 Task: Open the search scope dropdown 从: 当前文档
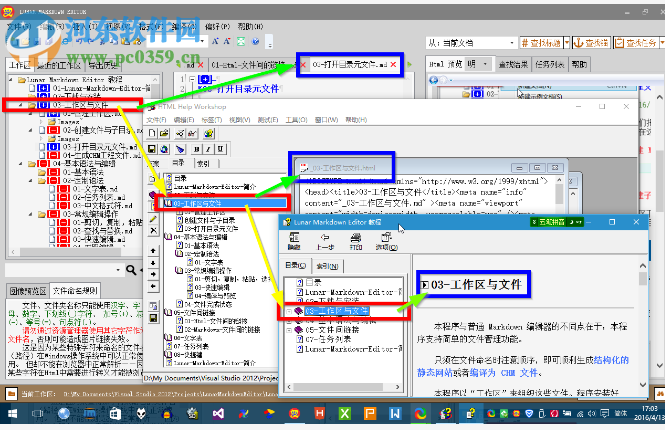pos(512,43)
